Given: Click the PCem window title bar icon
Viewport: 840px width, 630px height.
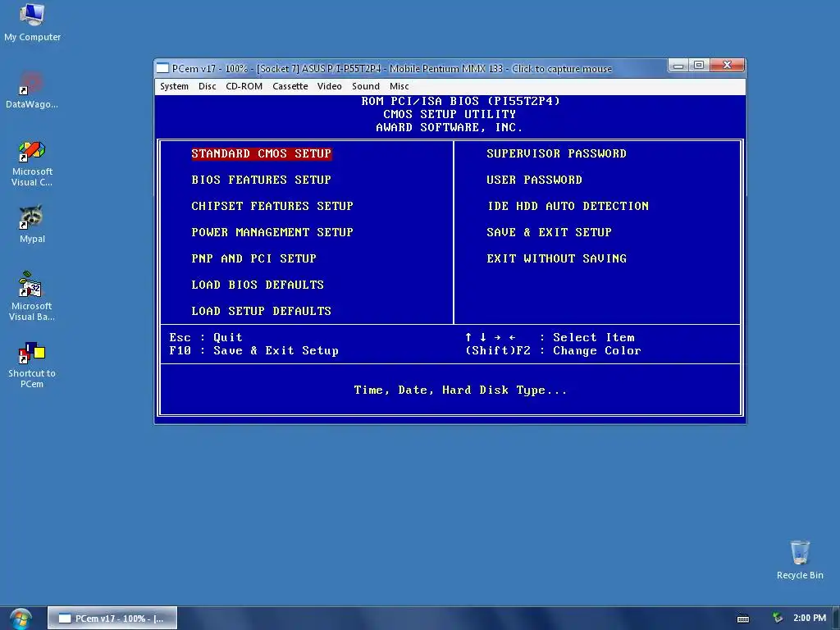Looking at the screenshot, I should tap(162, 69).
